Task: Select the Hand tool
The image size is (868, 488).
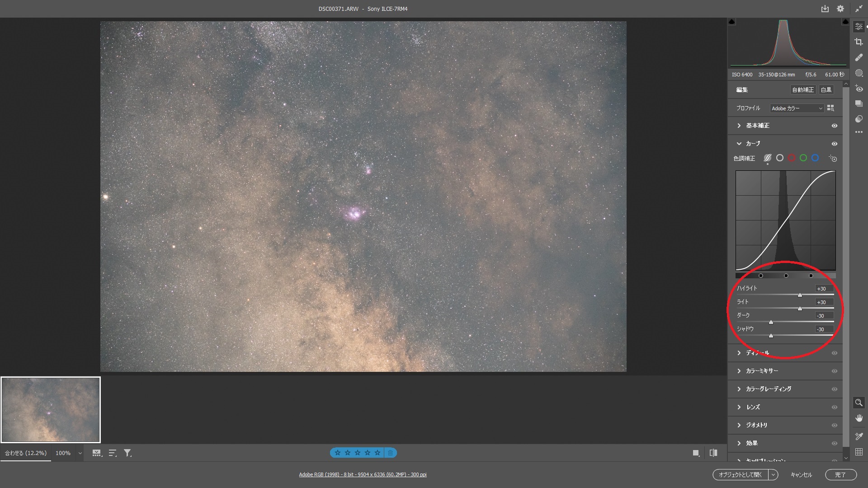Action: pos(859,418)
